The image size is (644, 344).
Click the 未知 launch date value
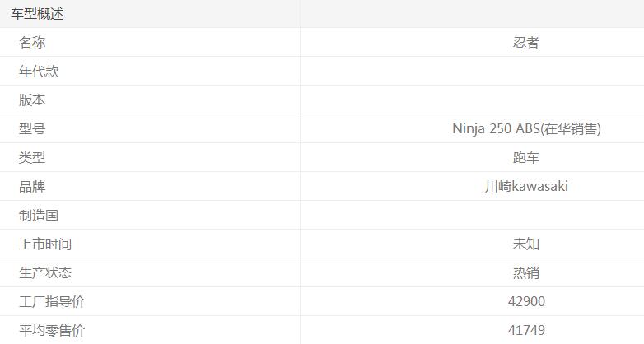point(526,244)
